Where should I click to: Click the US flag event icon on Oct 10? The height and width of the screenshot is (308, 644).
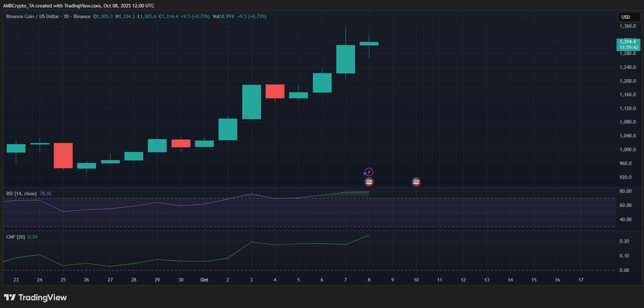416,182
